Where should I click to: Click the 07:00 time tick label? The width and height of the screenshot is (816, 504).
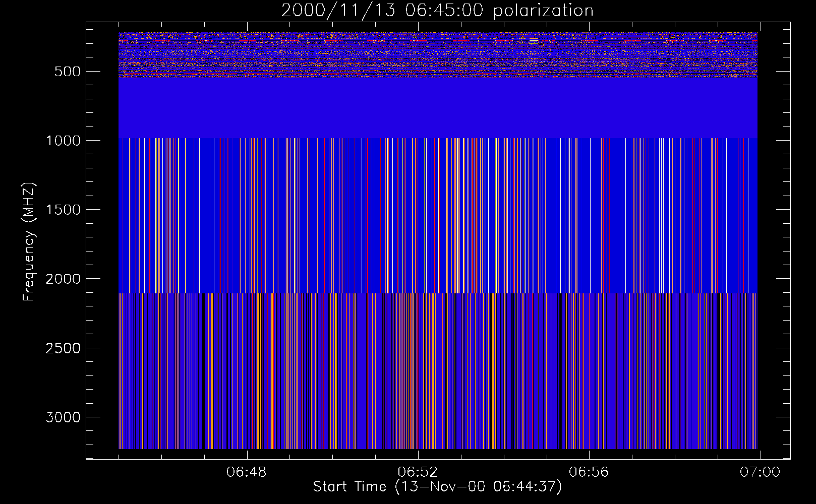[760, 472]
